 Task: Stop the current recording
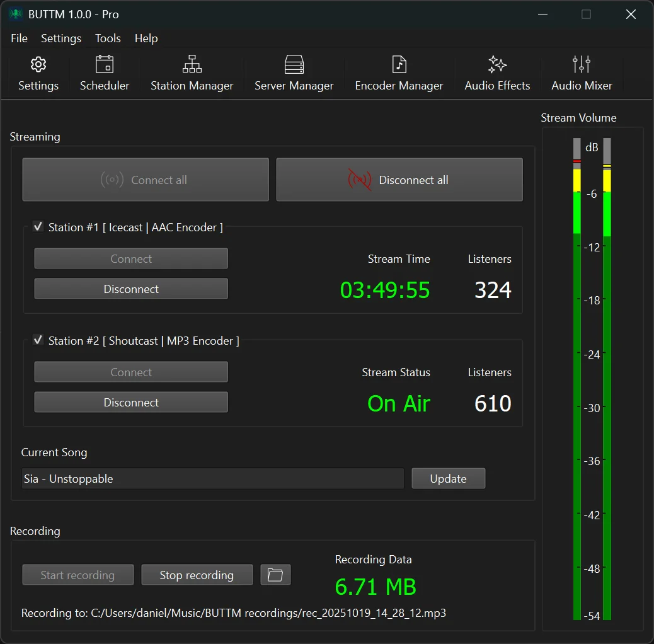coord(197,575)
